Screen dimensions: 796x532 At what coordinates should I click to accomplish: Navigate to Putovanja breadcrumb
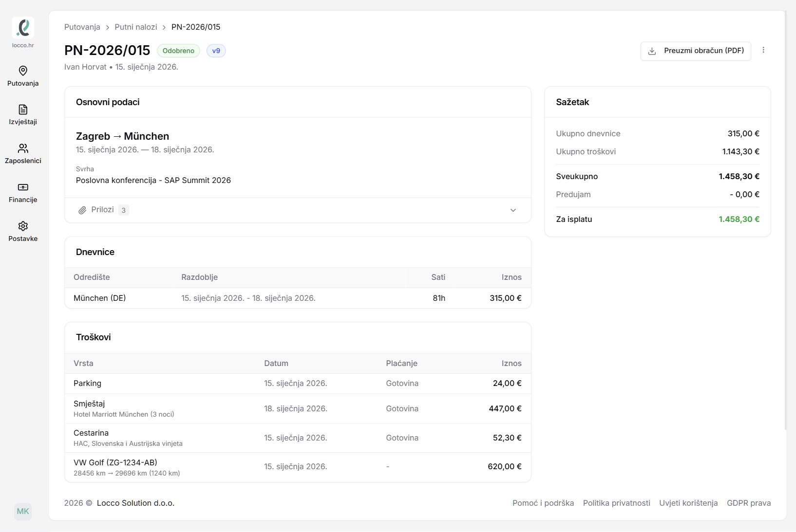pyautogui.click(x=82, y=27)
